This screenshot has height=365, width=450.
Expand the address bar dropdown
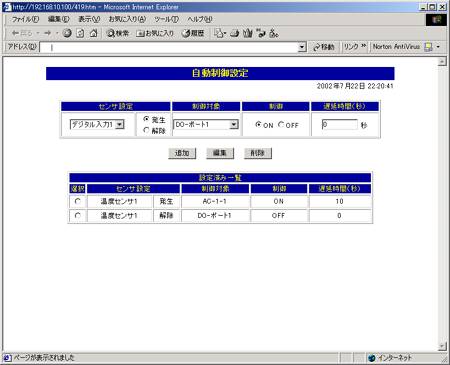point(302,47)
